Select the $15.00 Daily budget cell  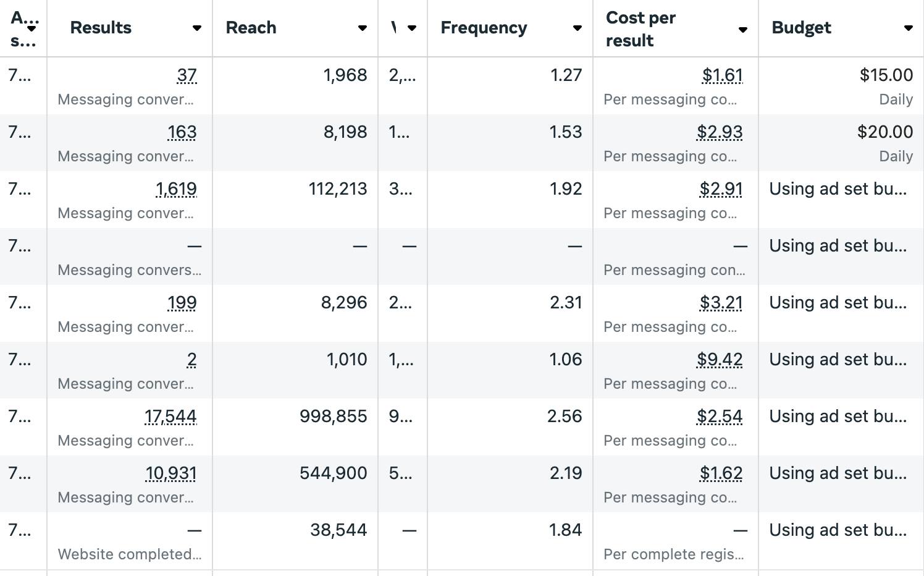841,86
